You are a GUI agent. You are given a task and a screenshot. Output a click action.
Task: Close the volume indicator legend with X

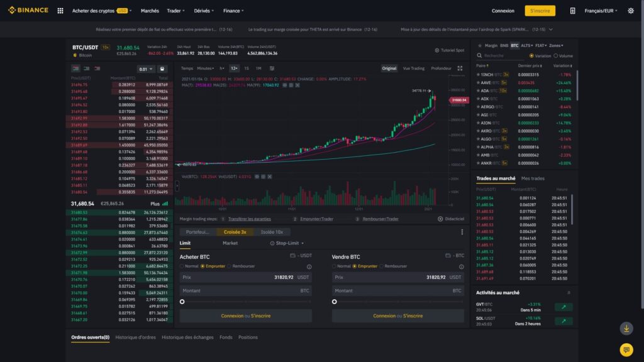(x=269, y=177)
